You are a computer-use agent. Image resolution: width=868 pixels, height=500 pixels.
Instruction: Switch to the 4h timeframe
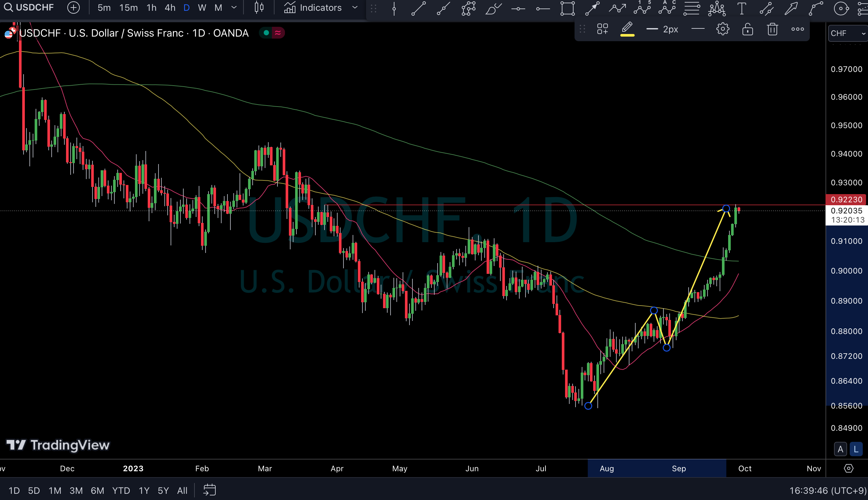(x=170, y=8)
